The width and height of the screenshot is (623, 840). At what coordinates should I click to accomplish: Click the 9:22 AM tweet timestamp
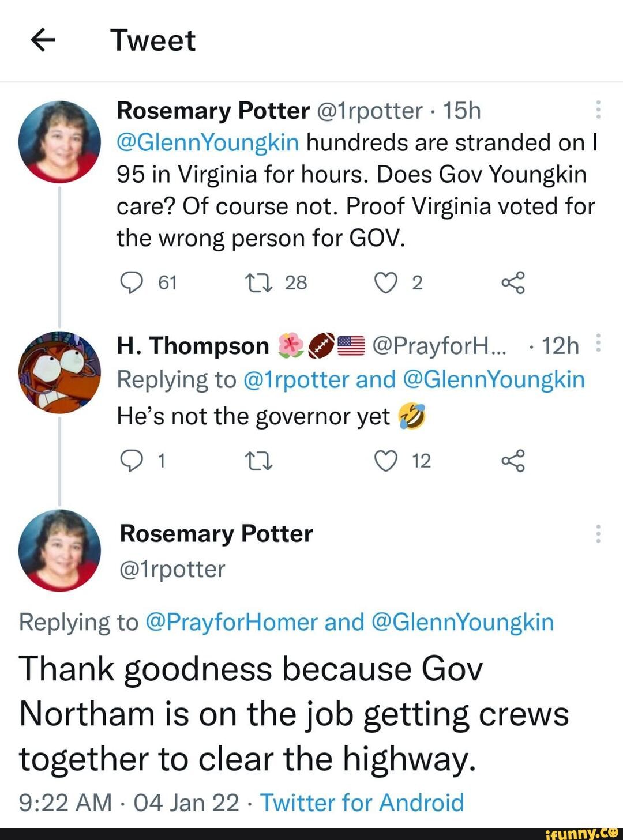(65, 803)
